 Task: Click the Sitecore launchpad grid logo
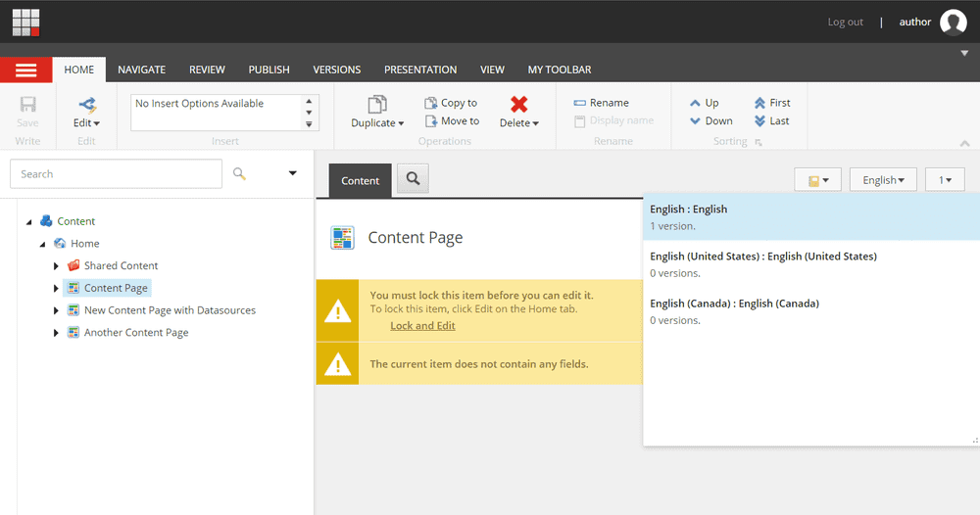(26, 22)
